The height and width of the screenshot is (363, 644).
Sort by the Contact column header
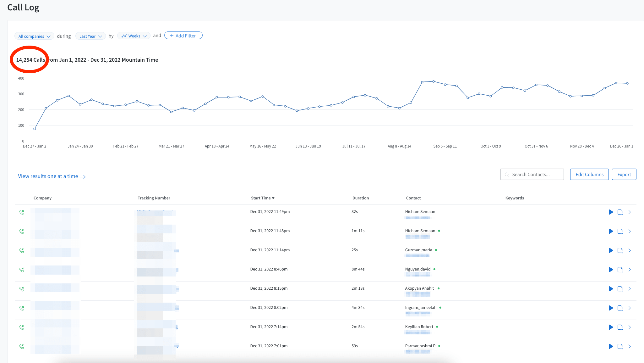pos(413,198)
